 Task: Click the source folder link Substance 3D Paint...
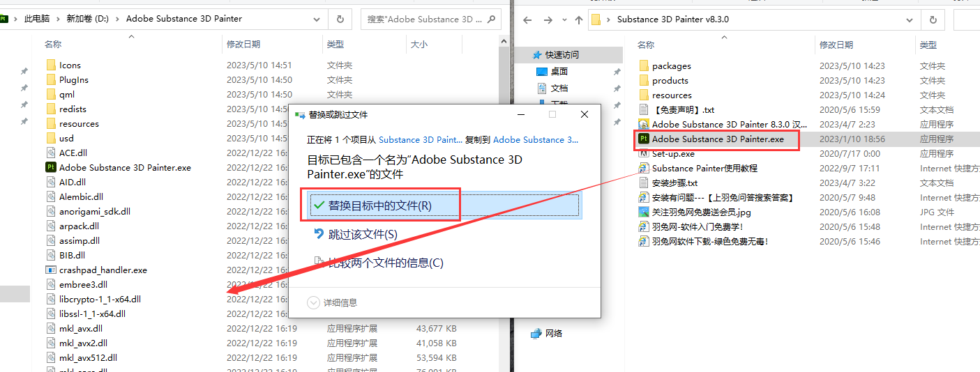tap(421, 139)
